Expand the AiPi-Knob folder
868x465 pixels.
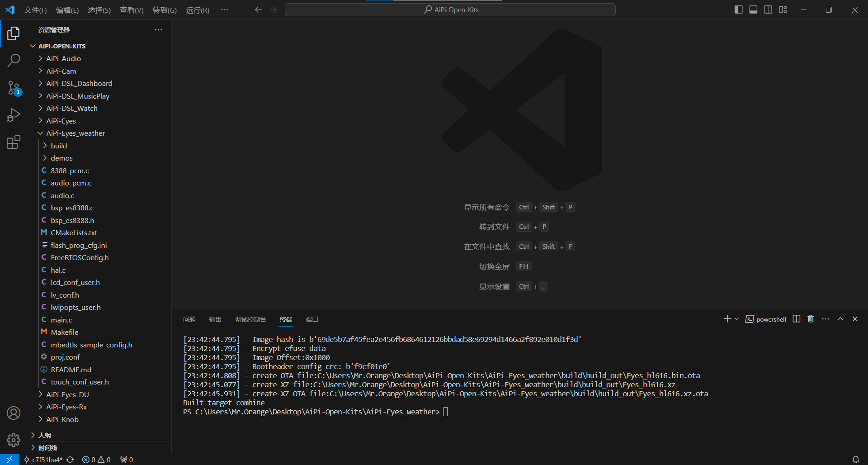[x=99, y=419]
